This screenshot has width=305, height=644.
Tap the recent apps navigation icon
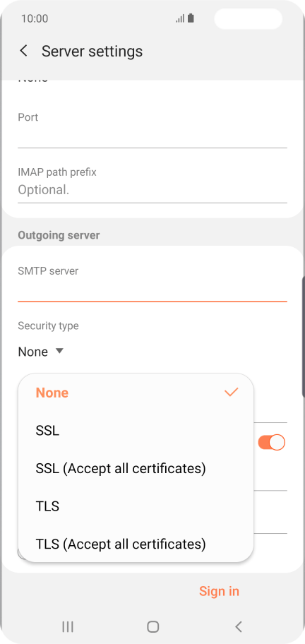click(68, 626)
